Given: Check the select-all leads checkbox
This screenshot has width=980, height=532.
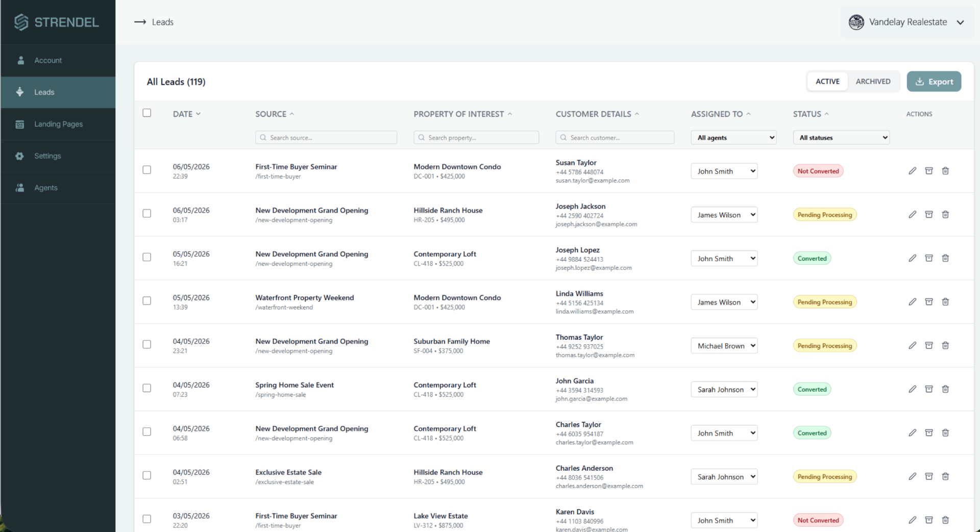Looking at the screenshot, I should coord(147,113).
